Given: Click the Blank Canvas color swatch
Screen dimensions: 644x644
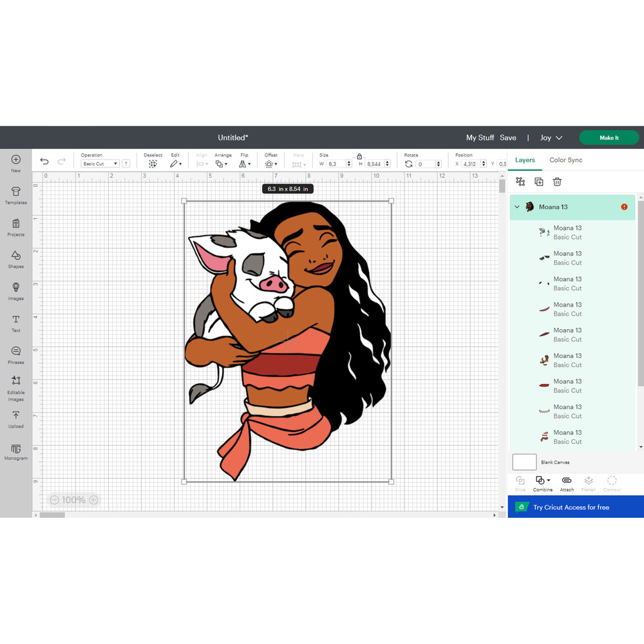Looking at the screenshot, I should click(x=524, y=462).
